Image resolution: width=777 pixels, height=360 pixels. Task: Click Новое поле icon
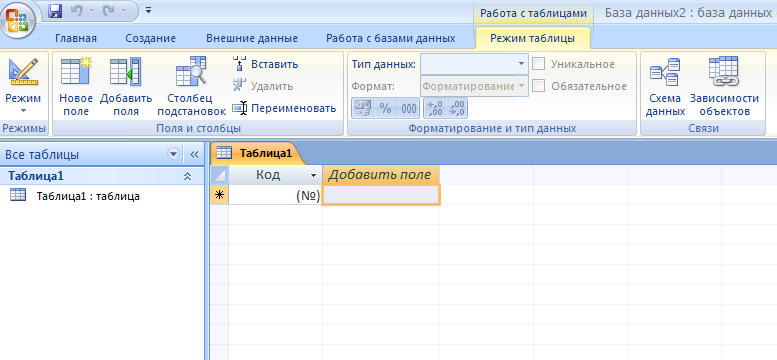click(x=76, y=71)
